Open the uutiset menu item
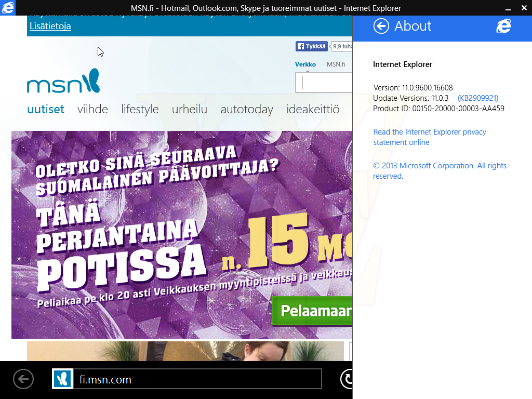Screen dimensions: 532x399 46,109
